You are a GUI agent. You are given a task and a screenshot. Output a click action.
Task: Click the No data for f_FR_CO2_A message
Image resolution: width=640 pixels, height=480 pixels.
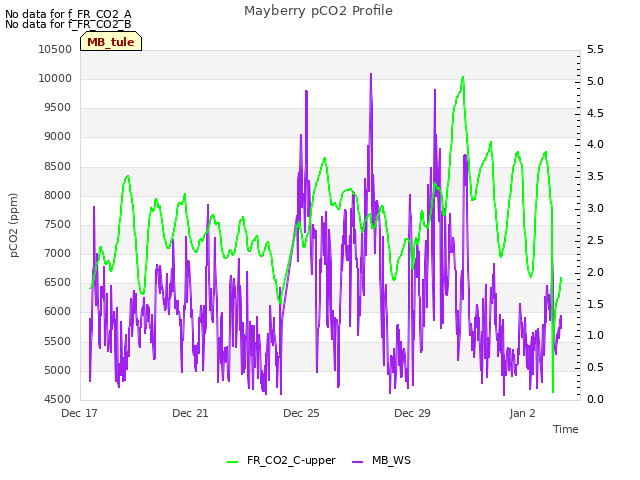click(x=68, y=14)
